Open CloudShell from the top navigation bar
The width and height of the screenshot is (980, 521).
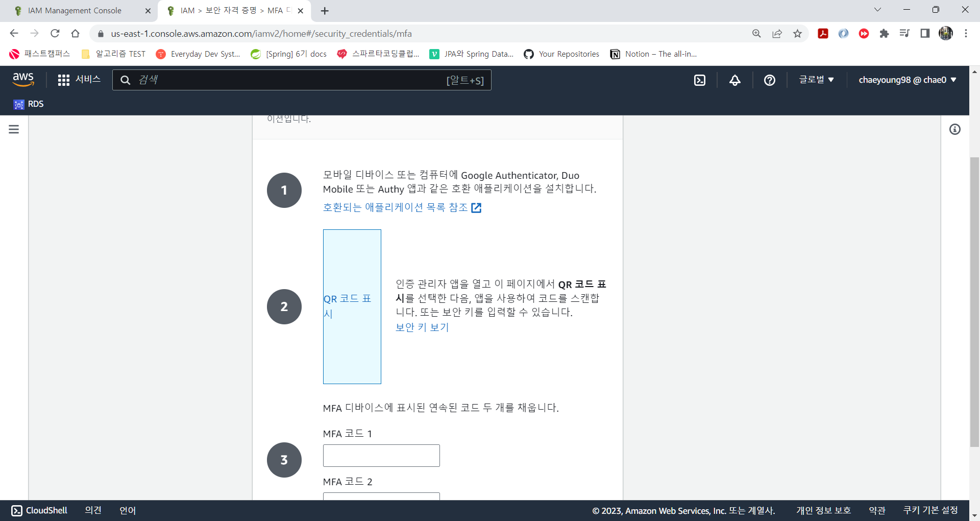700,80
